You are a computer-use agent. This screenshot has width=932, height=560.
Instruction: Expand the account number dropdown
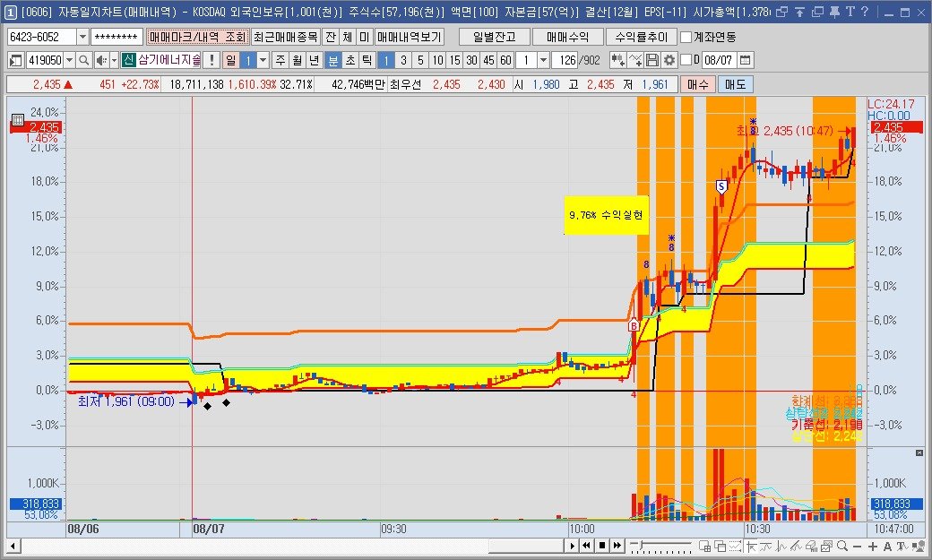83,38
